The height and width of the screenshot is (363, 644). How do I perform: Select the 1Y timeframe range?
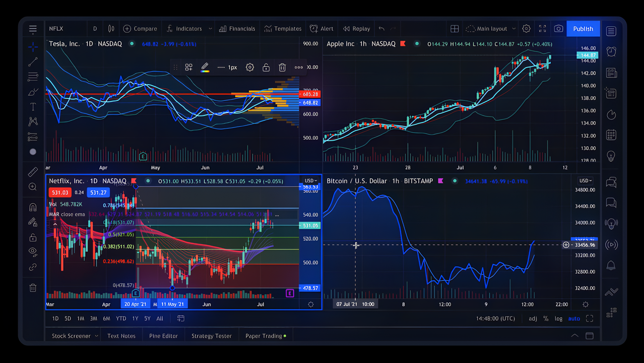click(x=135, y=318)
